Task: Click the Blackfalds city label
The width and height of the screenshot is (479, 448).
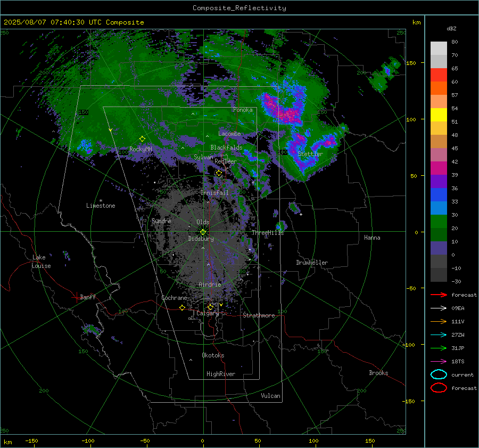Action: click(226, 148)
